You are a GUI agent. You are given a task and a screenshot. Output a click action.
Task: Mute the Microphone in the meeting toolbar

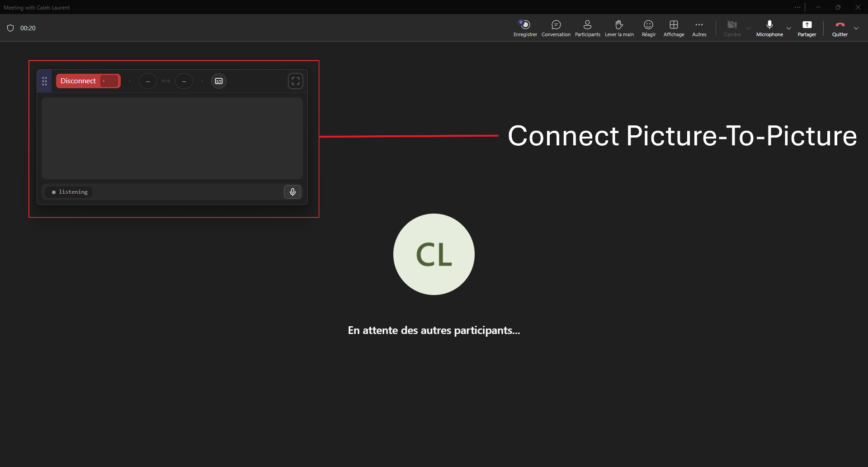[769, 28]
